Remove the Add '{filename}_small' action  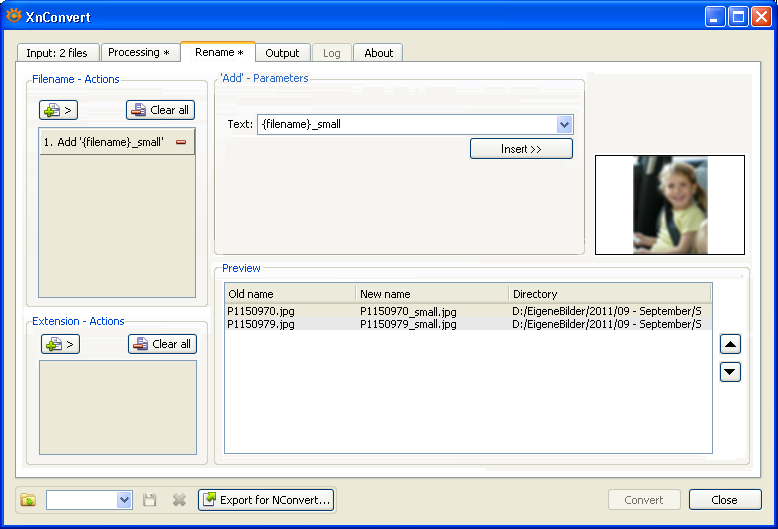click(181, 142)
